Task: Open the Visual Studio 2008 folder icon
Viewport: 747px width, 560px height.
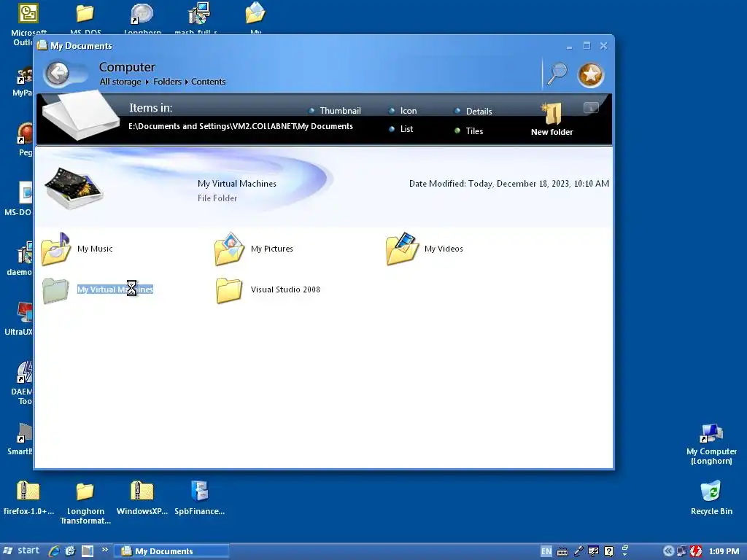Action: 229,290
